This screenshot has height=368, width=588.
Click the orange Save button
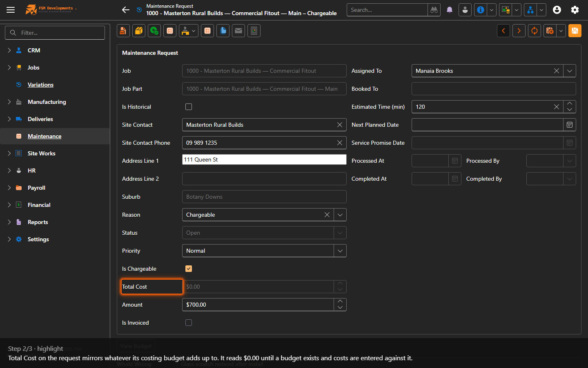click(x=575, y=31)
